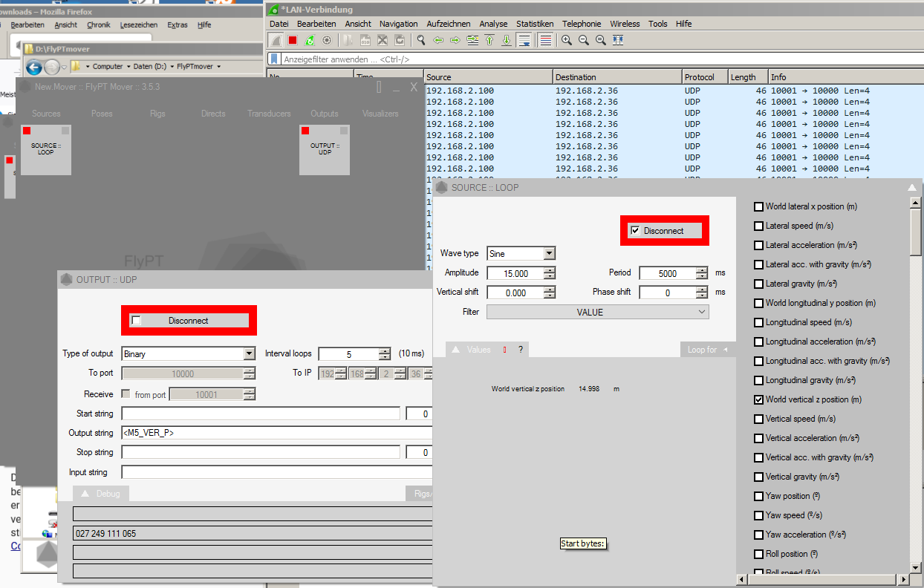Check Disconnect in OUTPUT UDP window
The height and width of the screenshot is (588, 924).
(136, 321)
